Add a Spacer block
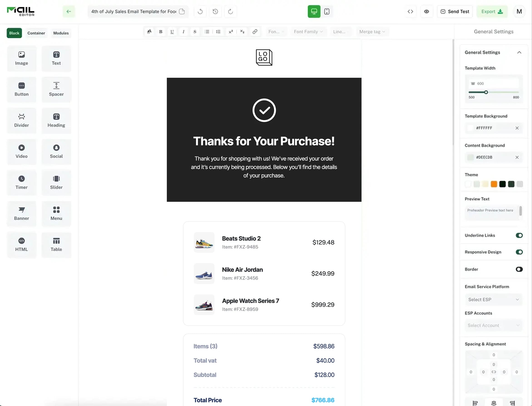Screen dimensions: 532x406 [x=56, y=89]
